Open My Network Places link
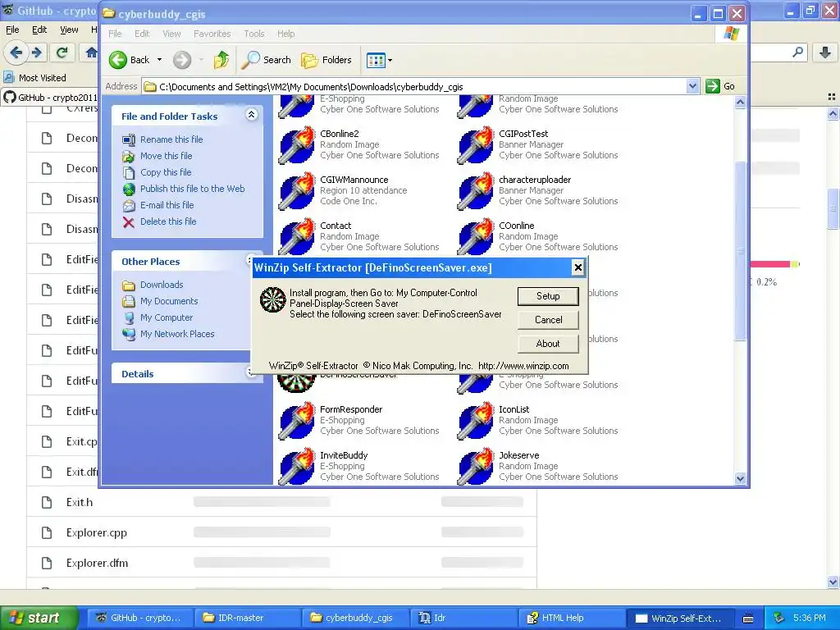The width and height of the screenshot is (840, 630). tap(177, 334)
